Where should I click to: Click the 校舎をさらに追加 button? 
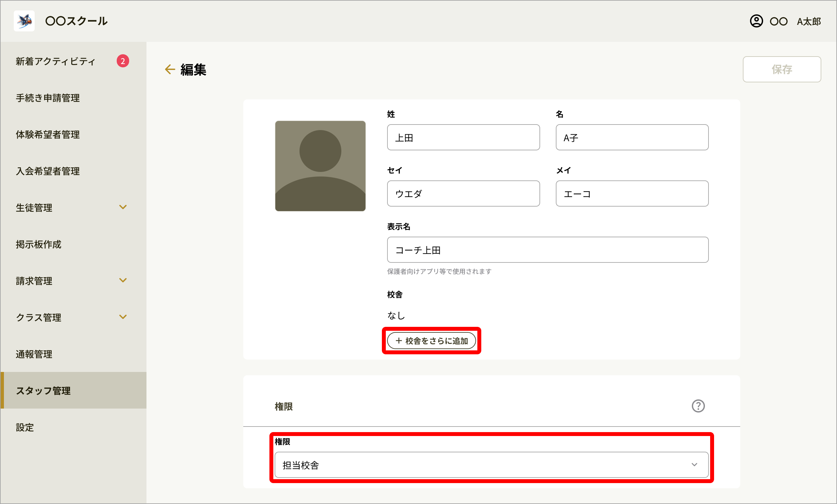[x=431, y=341]
